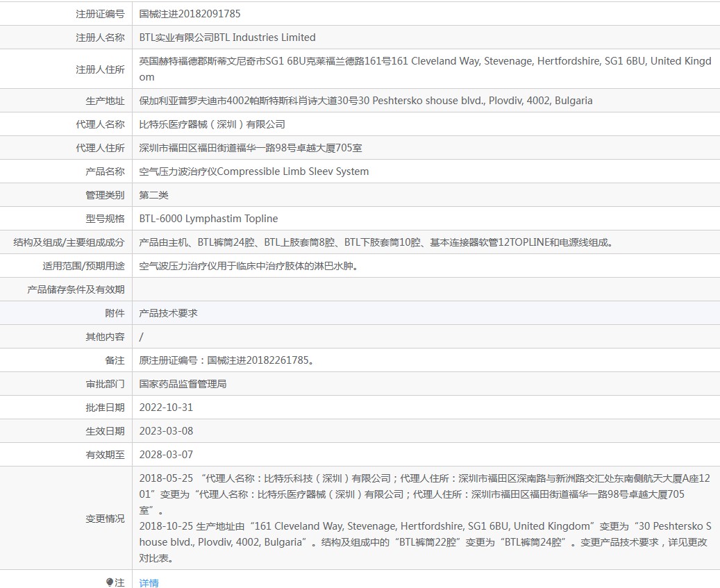The image size is (720, 588).
Task: Click management category value 第二类
Action: click(154, 195)
